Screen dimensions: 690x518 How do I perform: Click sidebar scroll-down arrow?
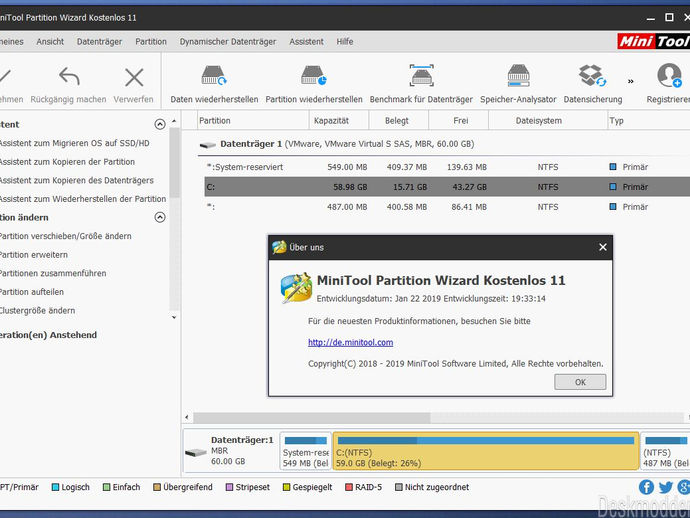click(174, 317)
